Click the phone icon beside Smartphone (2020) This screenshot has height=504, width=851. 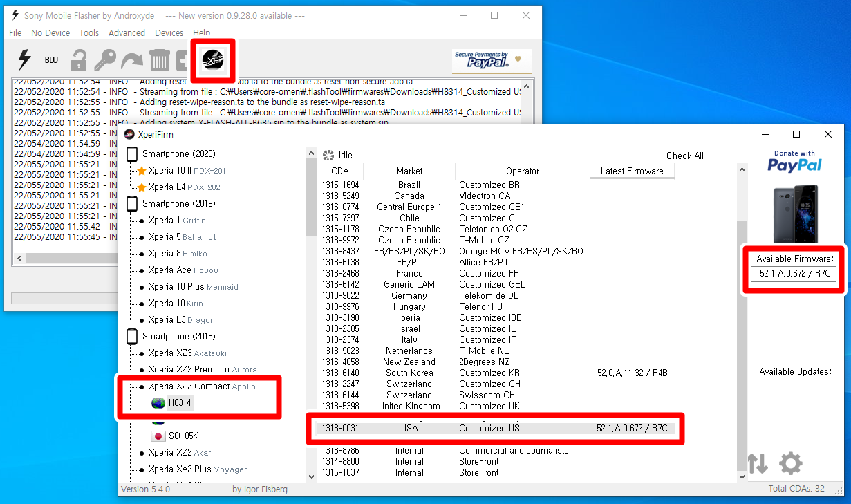[x=132, y=154]
